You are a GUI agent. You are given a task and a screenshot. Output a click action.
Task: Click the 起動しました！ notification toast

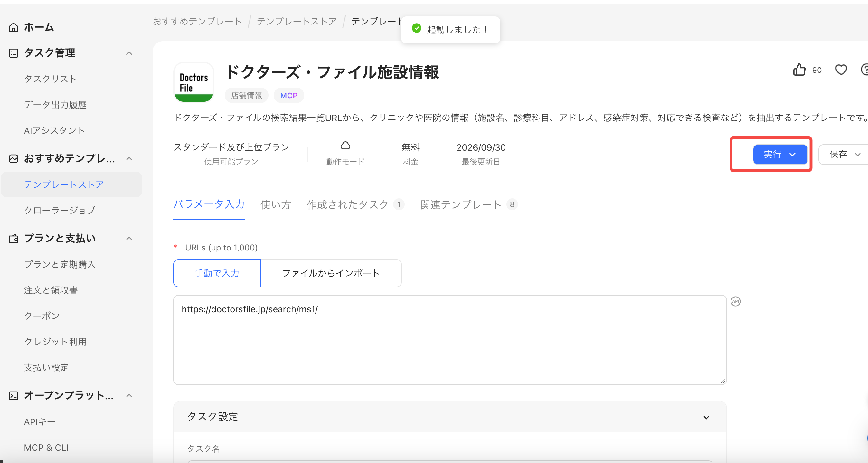(450, 30)
